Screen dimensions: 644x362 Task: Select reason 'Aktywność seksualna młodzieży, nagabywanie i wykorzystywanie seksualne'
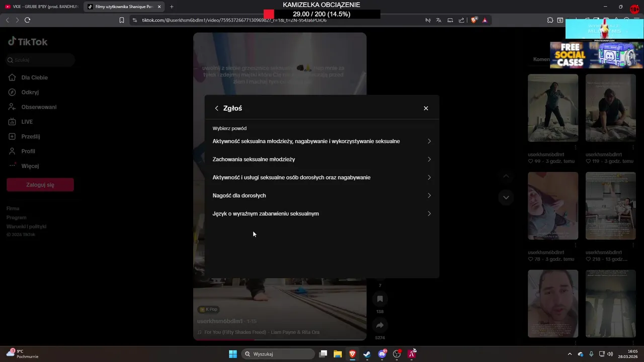(322, 141)
